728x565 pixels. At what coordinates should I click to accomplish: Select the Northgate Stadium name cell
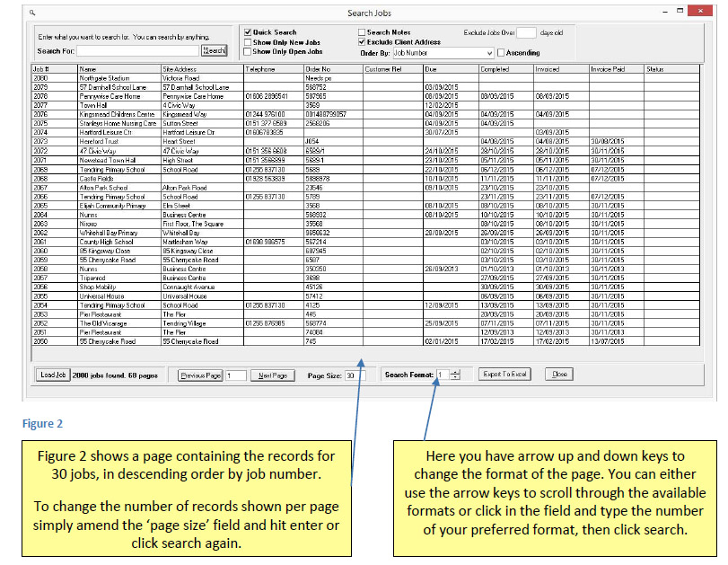coord(119,78)
